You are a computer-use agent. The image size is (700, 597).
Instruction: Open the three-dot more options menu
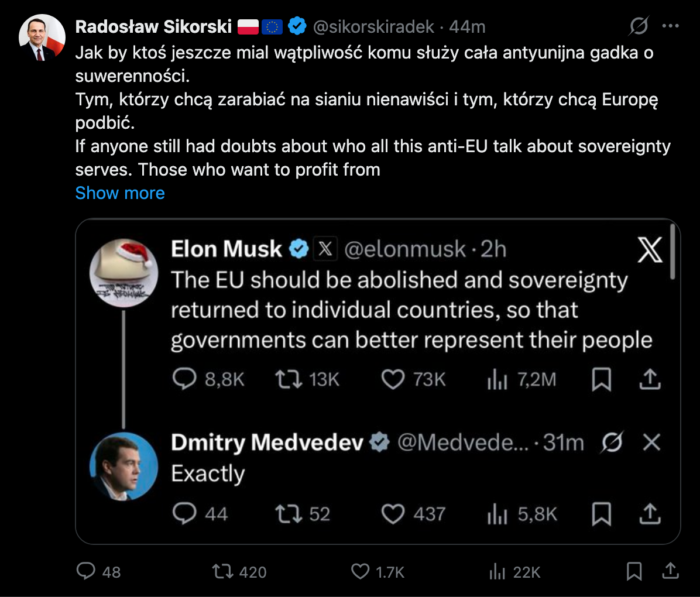click(670, 26)
